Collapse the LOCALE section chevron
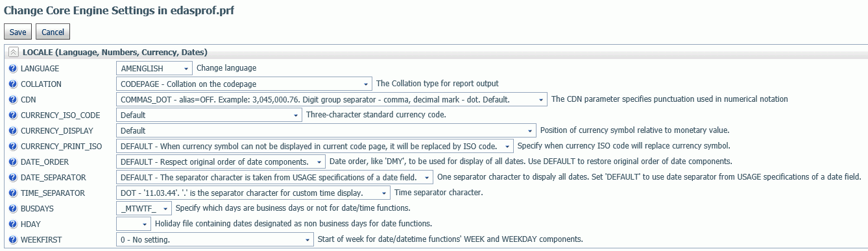Viewport: 868px width, 251px height. (x=14, y=53)
